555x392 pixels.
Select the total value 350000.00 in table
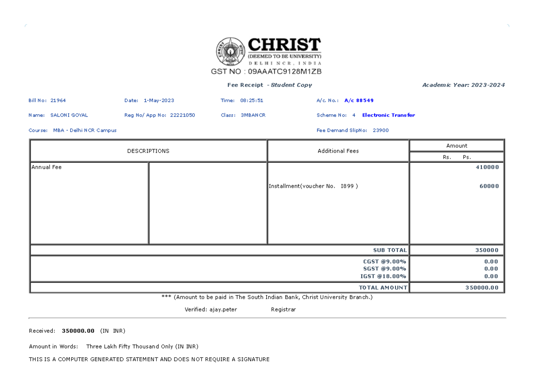pos(482,288)
